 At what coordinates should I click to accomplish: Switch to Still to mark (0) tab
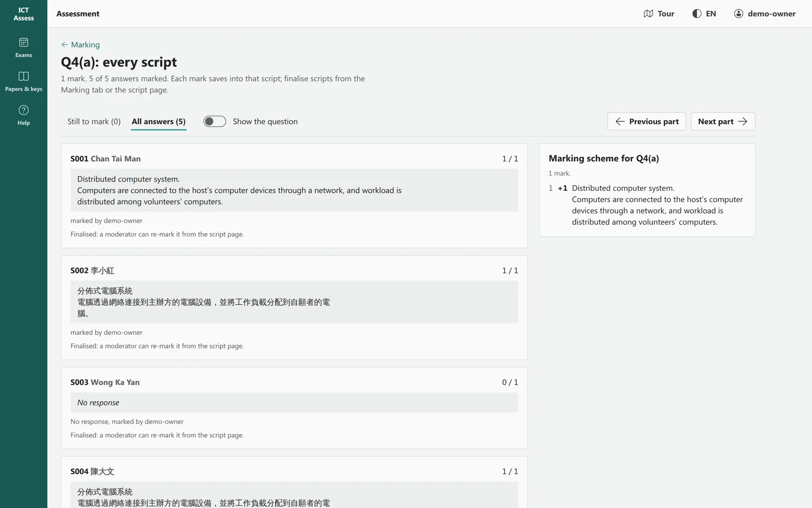(x=94, y=121)
